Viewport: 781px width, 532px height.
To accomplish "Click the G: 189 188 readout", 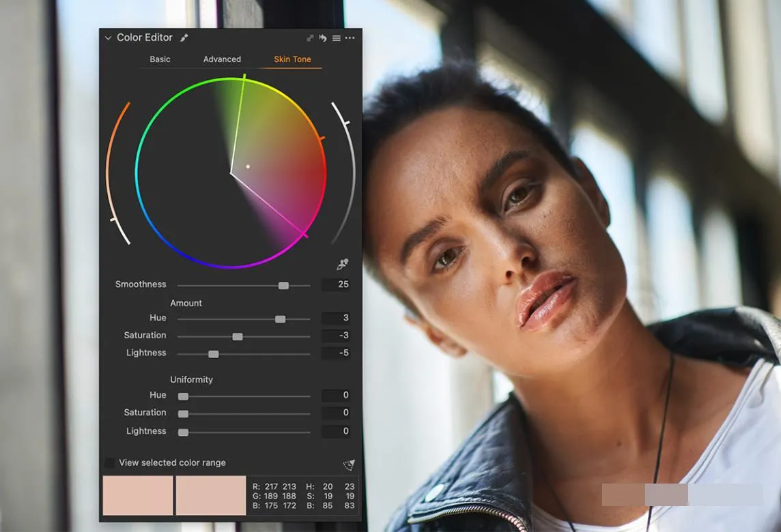I will tap(274, 496).
